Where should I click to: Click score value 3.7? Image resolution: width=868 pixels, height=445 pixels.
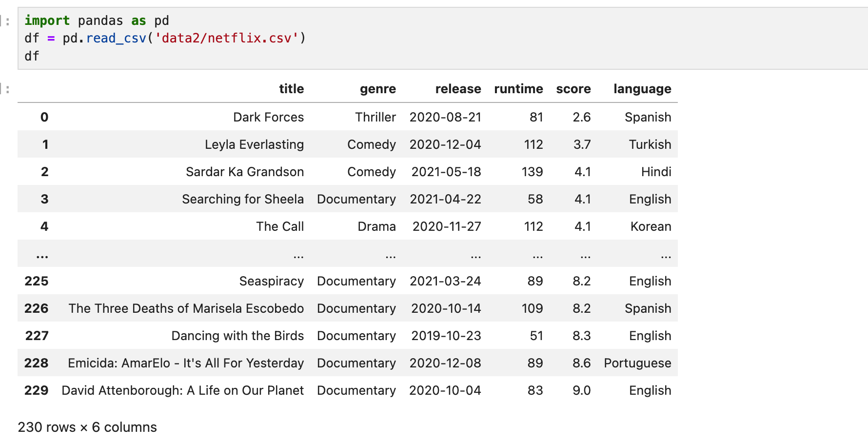tap(582, 144)
